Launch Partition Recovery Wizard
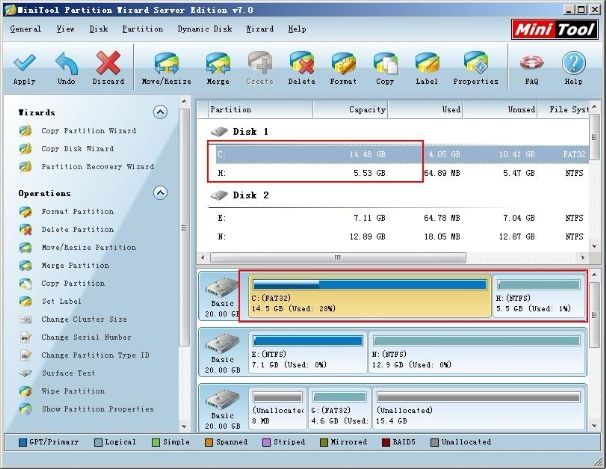The height and width of the screenshot is (469, 606). click(97, 167)
